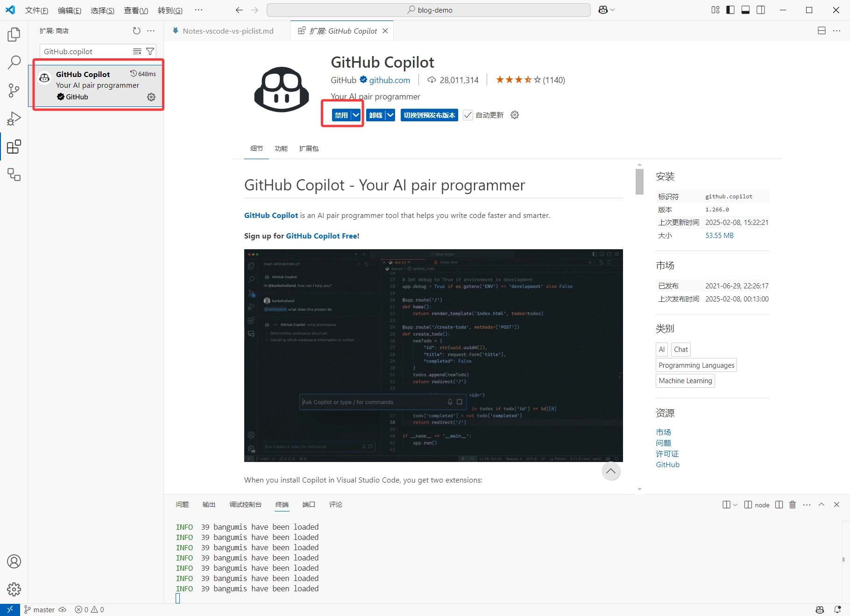
Task: Open gear menu on GitHub Copilot list item
Action: [x=151, y=97]
